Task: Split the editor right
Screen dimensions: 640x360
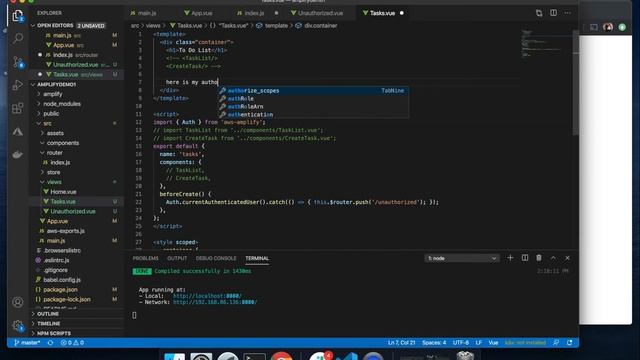Action: click(553, 13)
